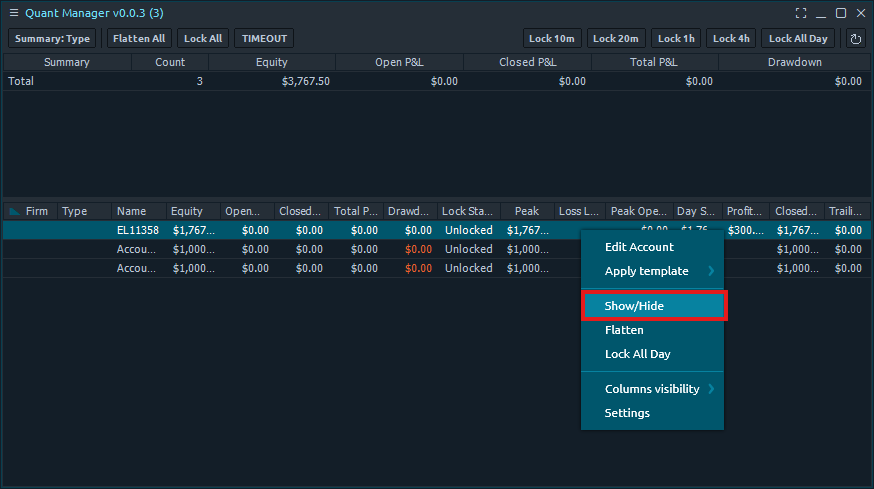Open Settings from the context menu

pos(627,413)
